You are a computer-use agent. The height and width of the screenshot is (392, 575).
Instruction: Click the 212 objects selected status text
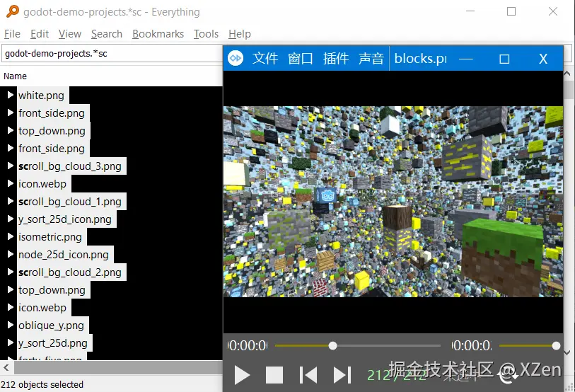pos(42,384)
